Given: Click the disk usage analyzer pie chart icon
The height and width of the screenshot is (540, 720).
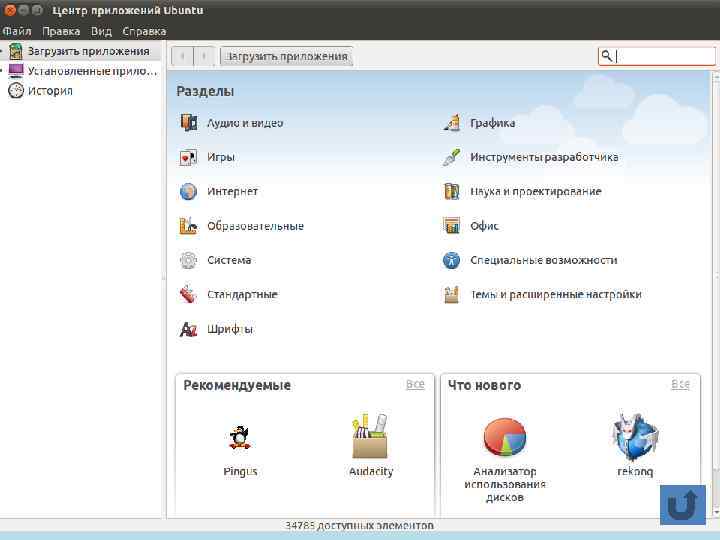Looking at the screenshot, I should (505, 437).
